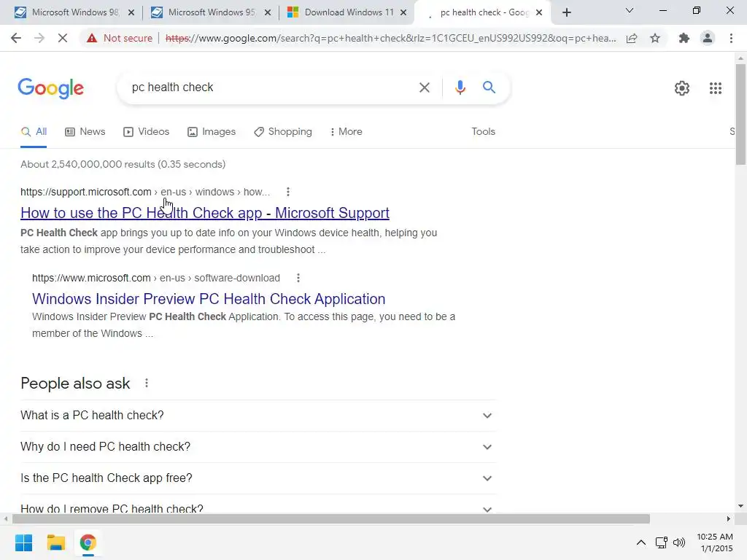The image size is (747, 560).
Task: Expand "Why do I need PC health check?"
Action: pos(258,447)
